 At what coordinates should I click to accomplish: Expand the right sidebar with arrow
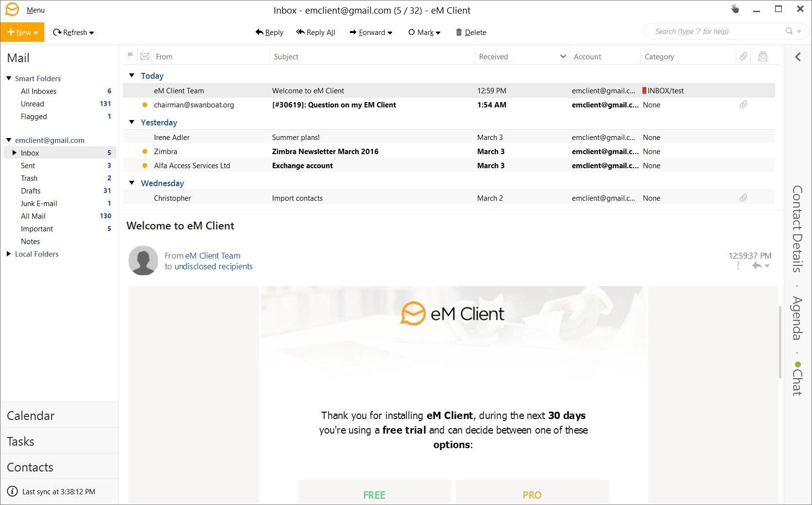click(x=798, y=57)
